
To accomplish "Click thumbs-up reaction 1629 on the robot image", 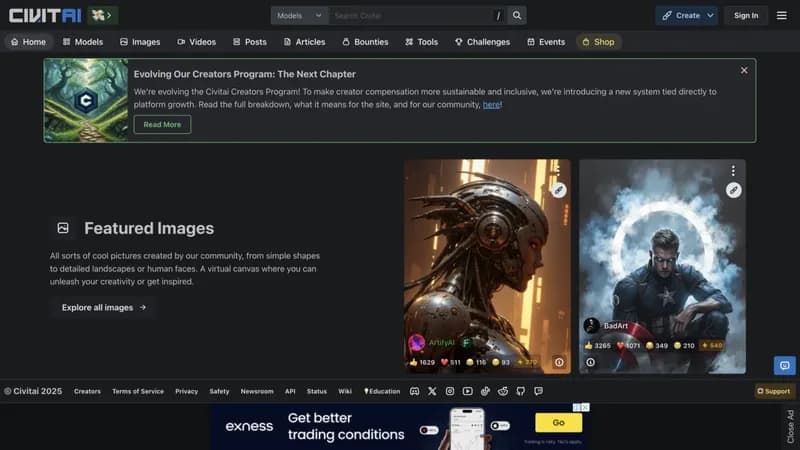I will [x=422, y=362].
